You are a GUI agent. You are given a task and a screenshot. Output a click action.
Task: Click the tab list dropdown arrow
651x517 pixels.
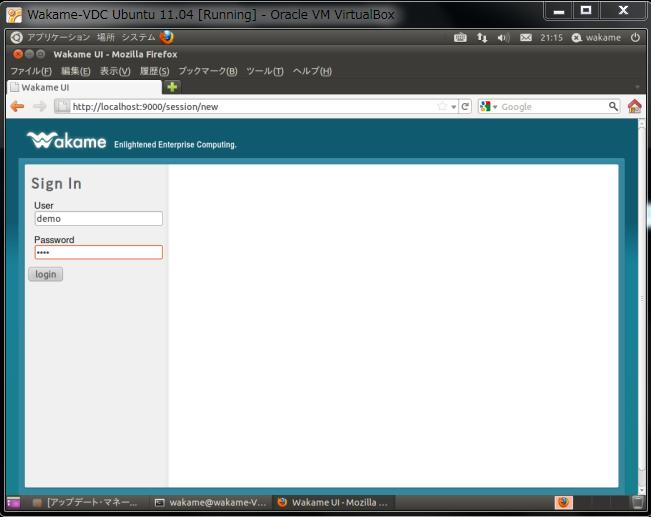tap(637, 87)
